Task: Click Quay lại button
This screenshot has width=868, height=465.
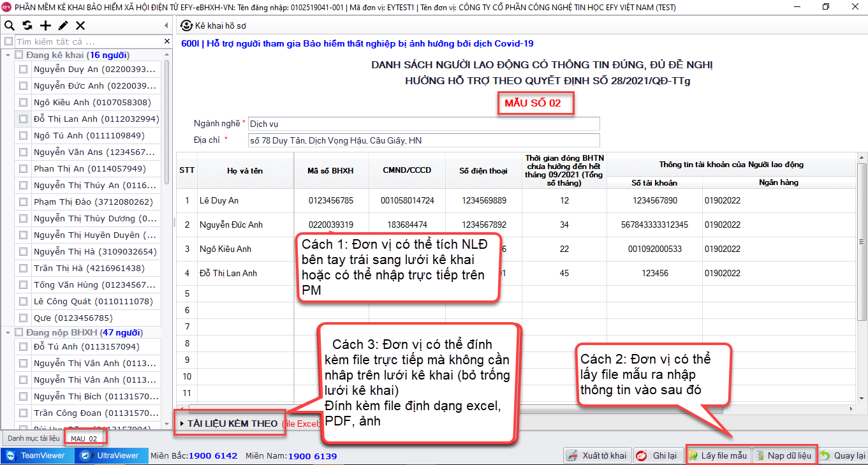Action: pos(842,455)
